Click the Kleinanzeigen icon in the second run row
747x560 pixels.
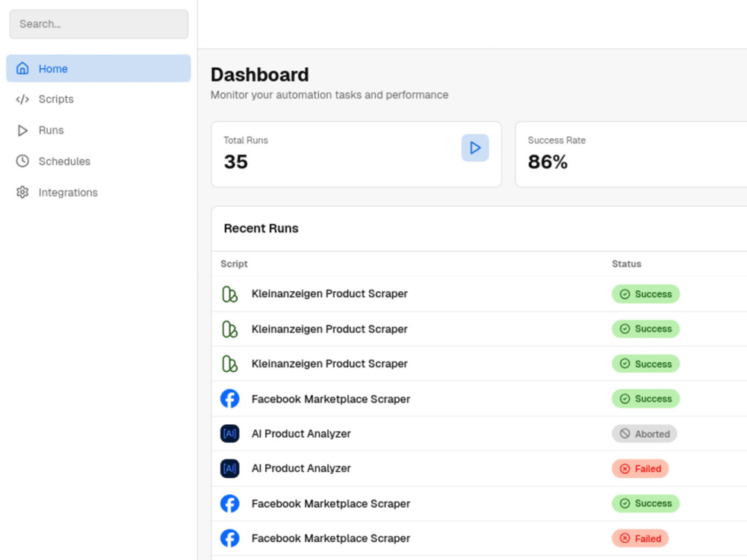tap(229, 329)
